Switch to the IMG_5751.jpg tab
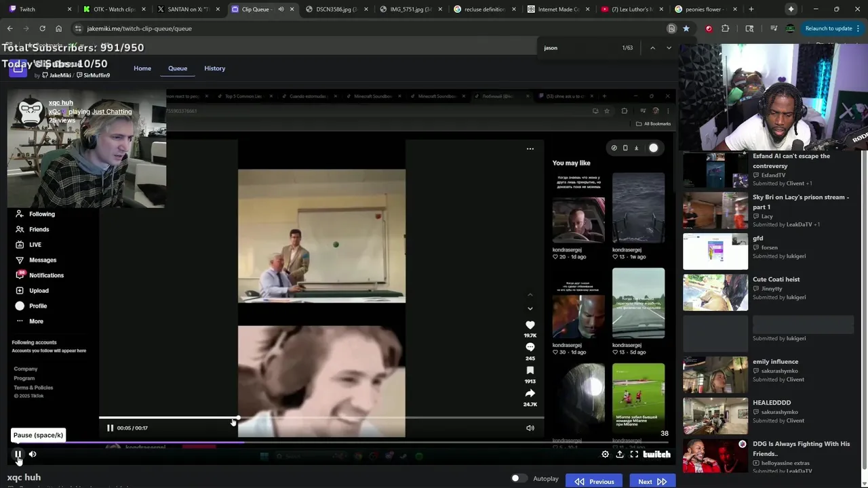The image size is (868, 488). tap(410, 9)
